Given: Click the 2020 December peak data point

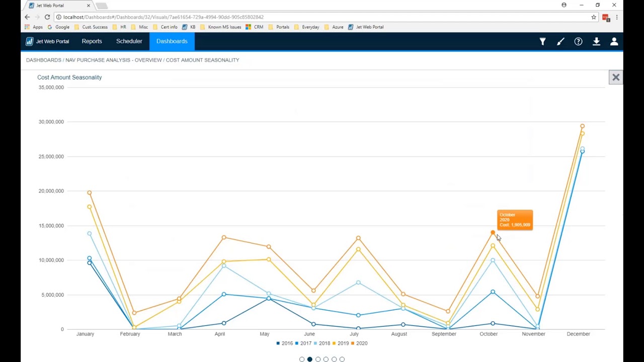Looking at the screenshot, I should pos(582,126).
